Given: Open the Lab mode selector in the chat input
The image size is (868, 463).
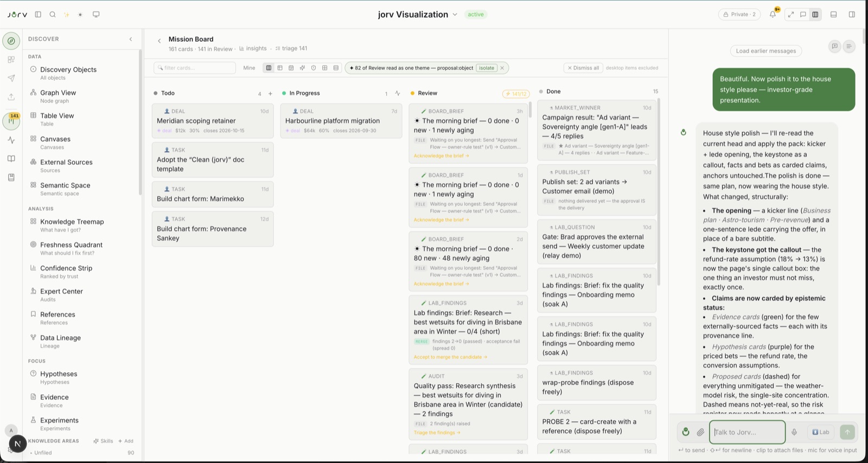Looking at the screenshot, I should (821, 432).
